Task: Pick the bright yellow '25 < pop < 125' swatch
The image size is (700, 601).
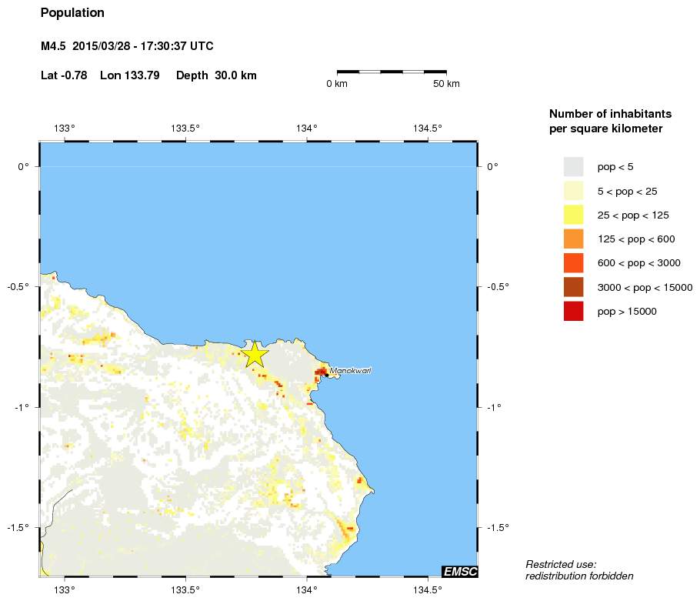Action: coord(573,215)
